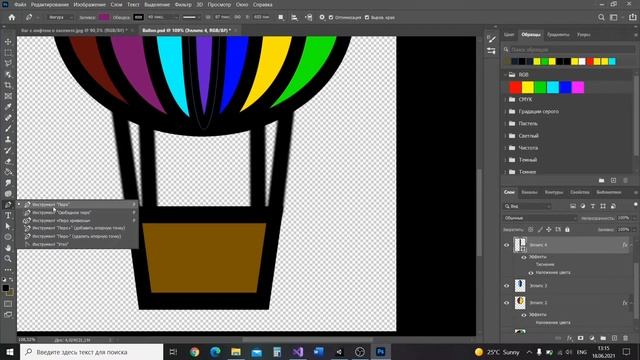Expand the grayscale swatch folder
The width and height of the screenshot is (640, 360).
pos(505,111)
